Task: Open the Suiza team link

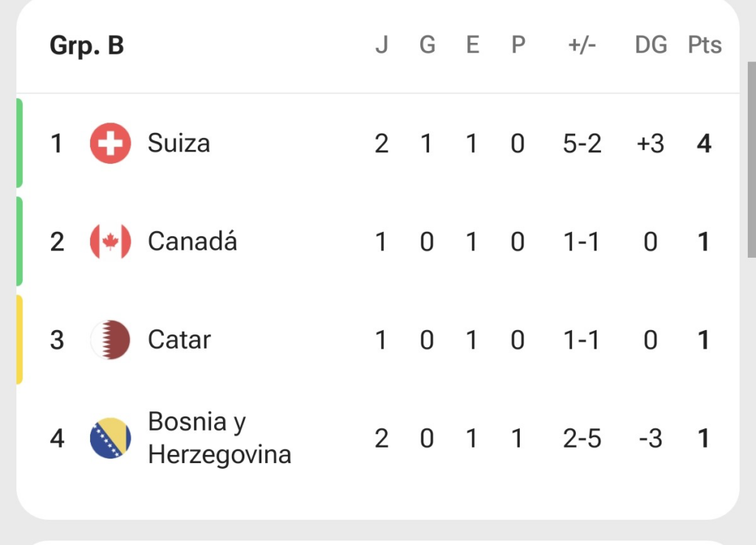Action: tap(179, 143)
